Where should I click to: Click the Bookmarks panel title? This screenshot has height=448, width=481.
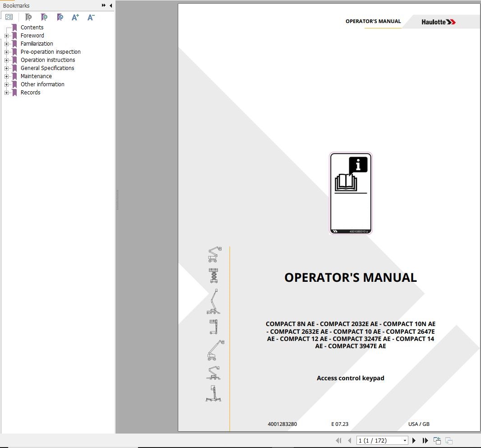pyautogui.click(x=16, y=5)
